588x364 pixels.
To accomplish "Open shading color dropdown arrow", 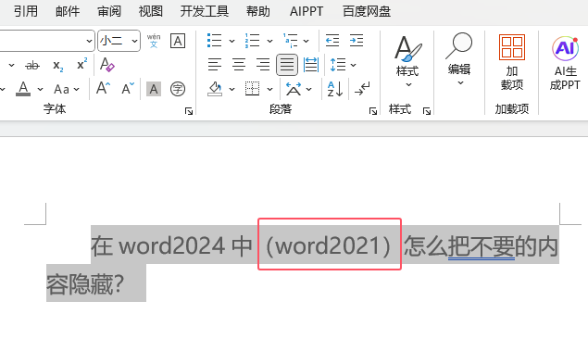I will 231,89.
